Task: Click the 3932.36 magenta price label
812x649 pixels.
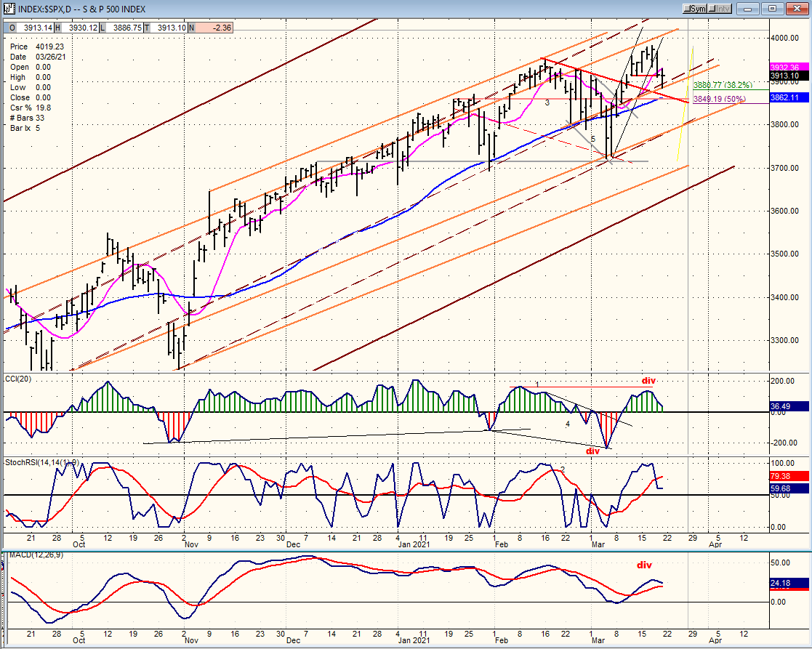Action: [788, 68]
